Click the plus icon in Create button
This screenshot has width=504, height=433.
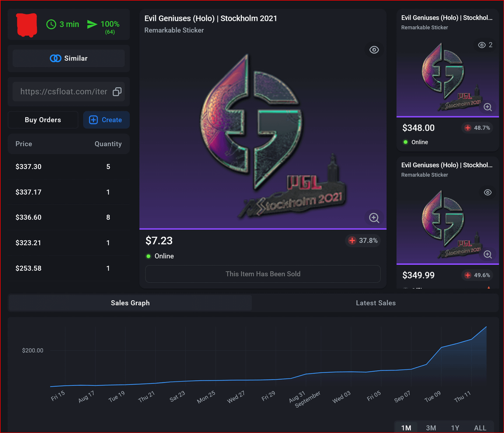93,120
